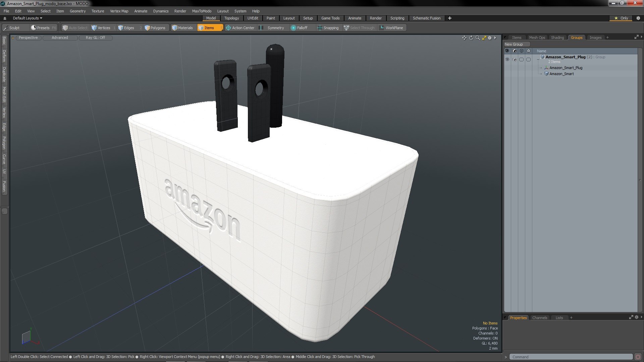Viewport: 644px width, 362px height.
Task: Open the Advanced shading style dropdown
Action: 60,38
